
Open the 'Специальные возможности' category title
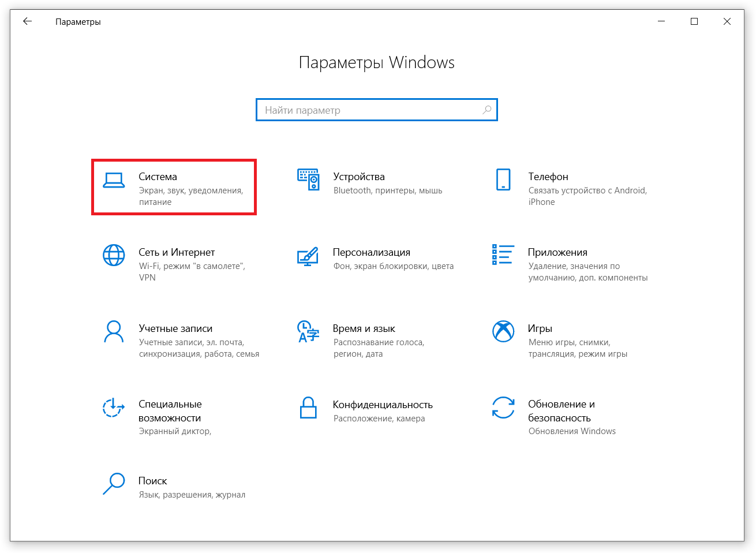tap(170, 411)
